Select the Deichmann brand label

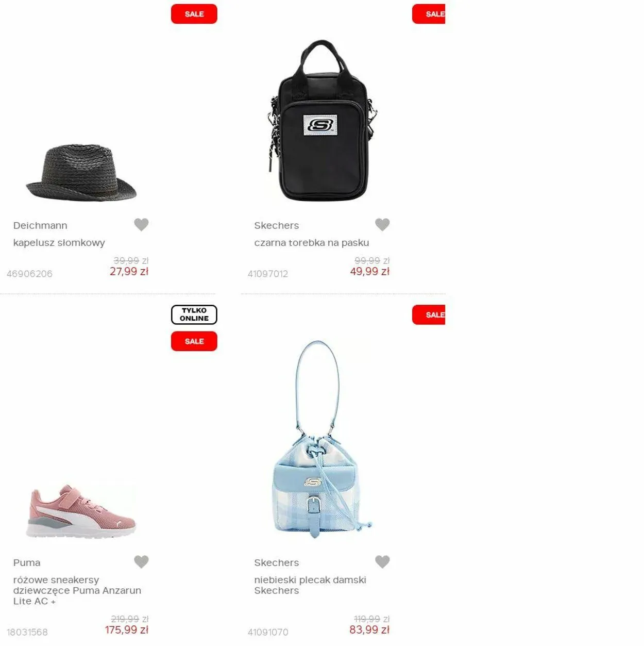40,225
